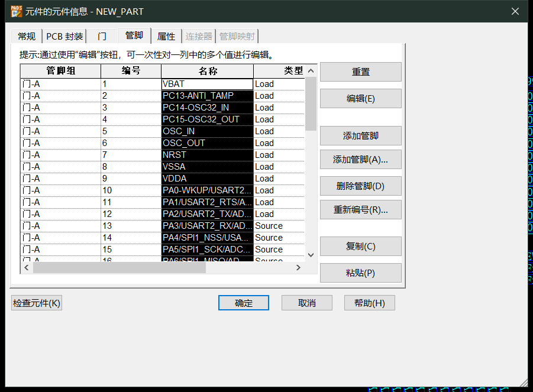
Task: Open 重新编号(R)... dialog
Action: pyautogui.click(x=361, y=209)
